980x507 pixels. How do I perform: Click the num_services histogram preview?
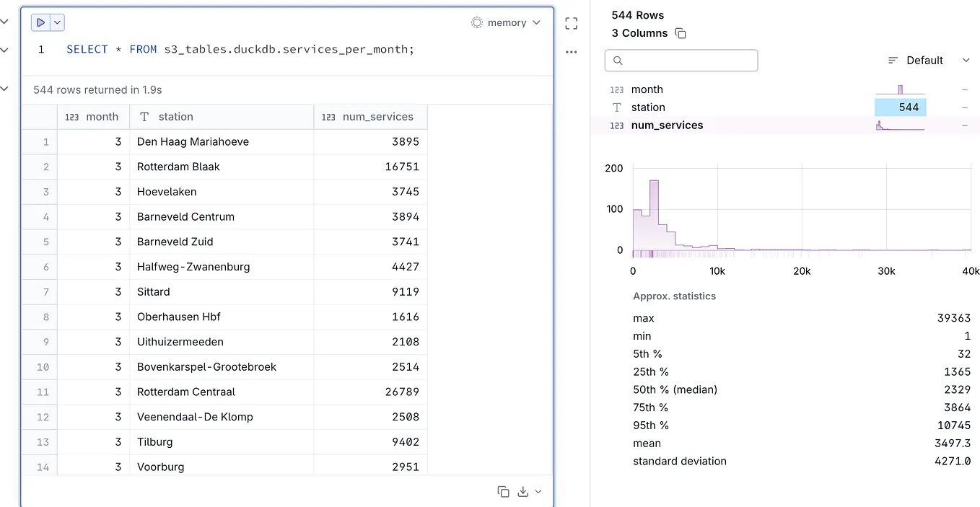tap(900, 125)
